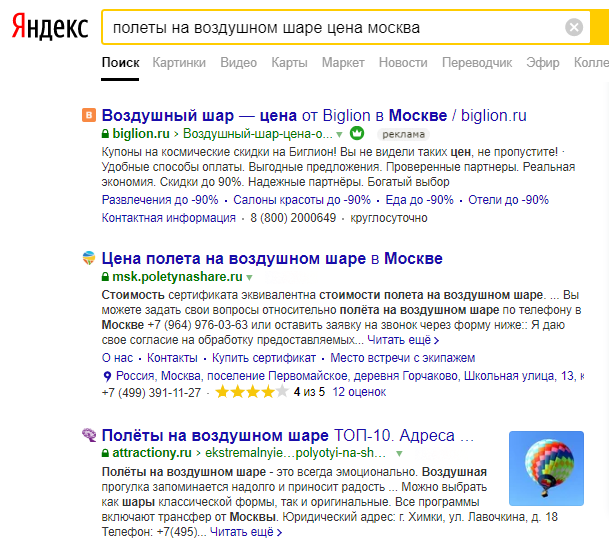Click into the search field text
This screenshot has height=546, width=609.
tap(266, 28)
